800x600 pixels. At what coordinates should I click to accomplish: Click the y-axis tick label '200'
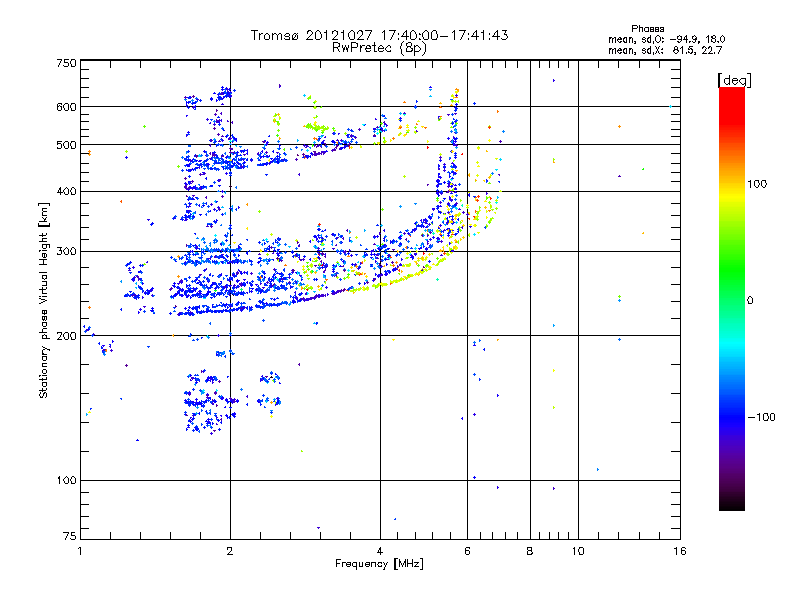66,336
